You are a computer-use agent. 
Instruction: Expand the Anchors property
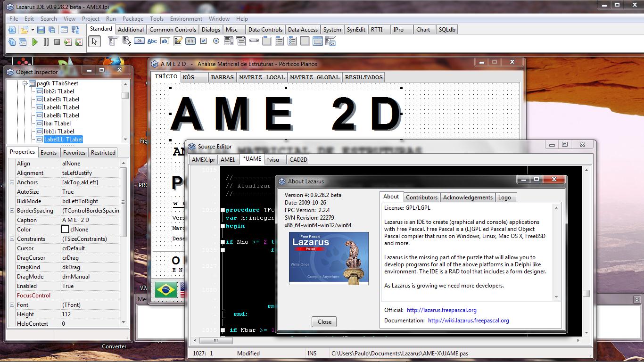(12, 182)
